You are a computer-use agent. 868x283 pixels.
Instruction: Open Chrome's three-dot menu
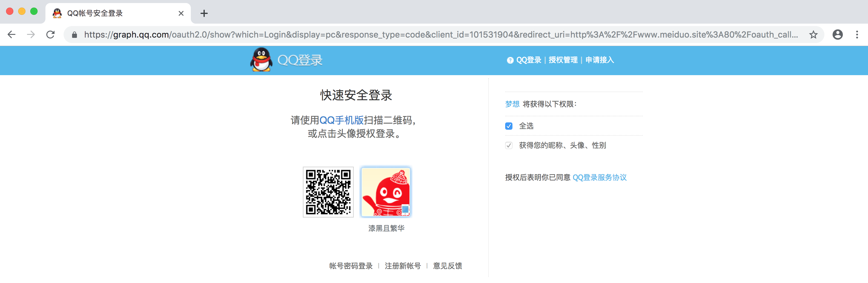coord(857,35)
